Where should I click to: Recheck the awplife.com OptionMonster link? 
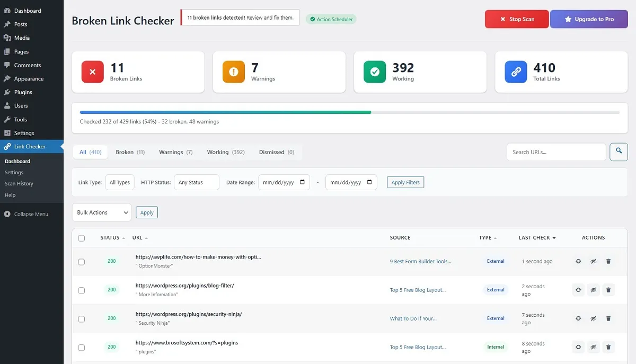tap(578, 261)
